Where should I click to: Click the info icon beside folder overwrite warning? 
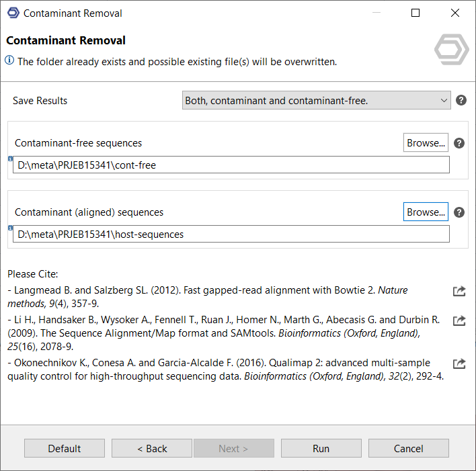(9, 60)
